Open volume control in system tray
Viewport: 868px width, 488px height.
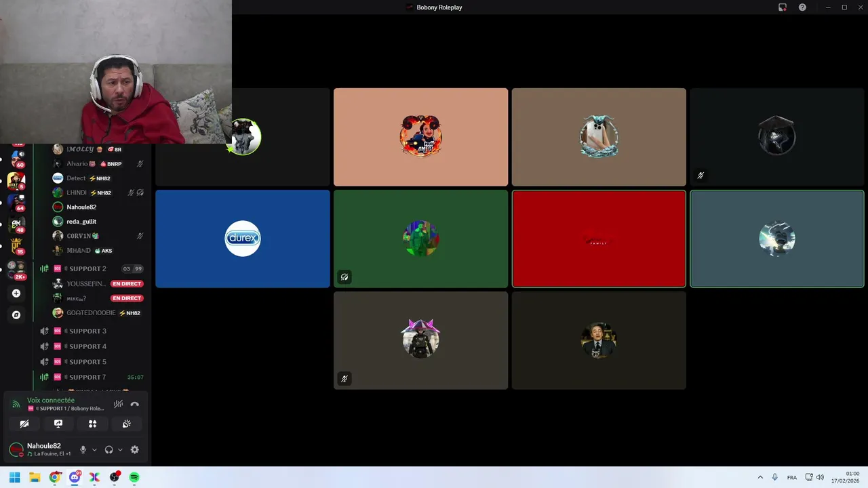click(820, 477)
